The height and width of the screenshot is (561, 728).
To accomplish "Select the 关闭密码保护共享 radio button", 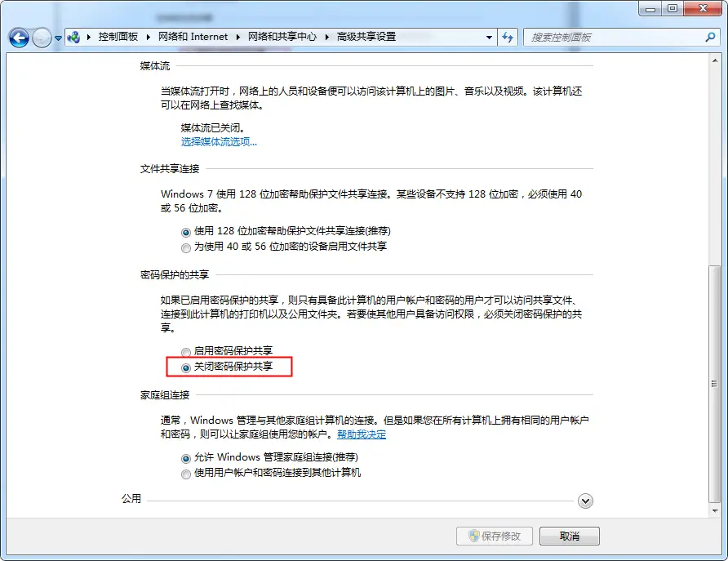I will point(186,367).
